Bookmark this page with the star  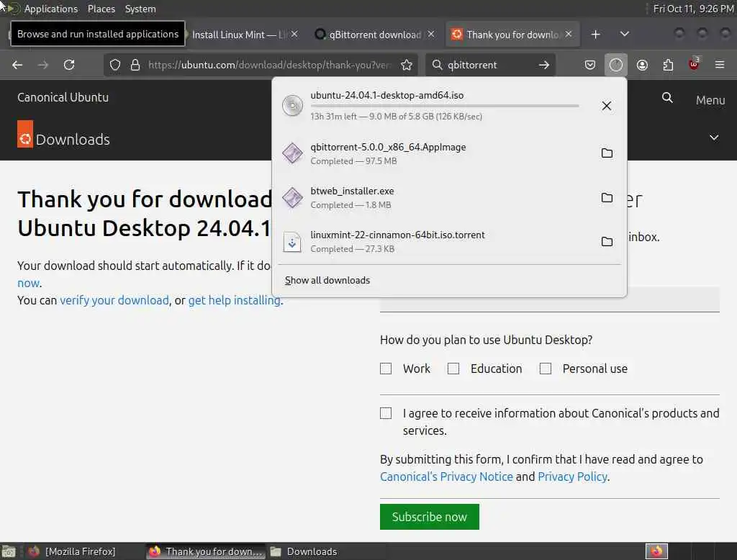pyautogui.click(x=407, y=65)
